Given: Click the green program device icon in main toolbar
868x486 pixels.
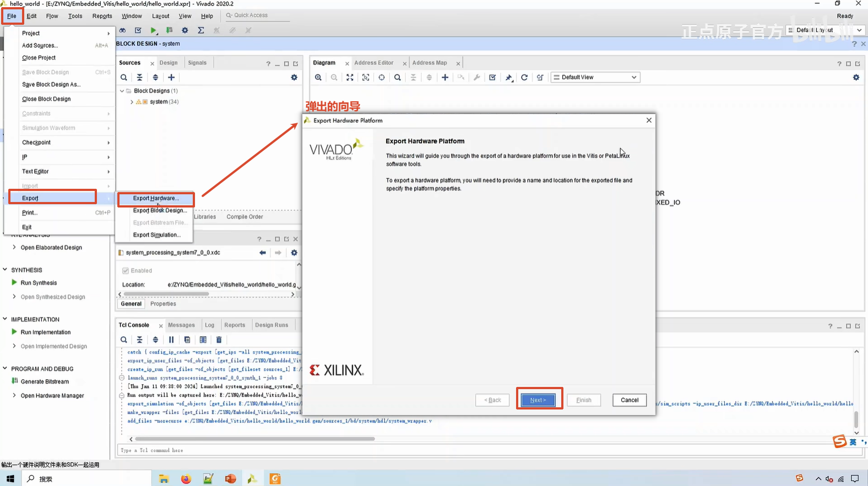Looking at the screenshot, I should pyautogui.click(x=170, y=30).
